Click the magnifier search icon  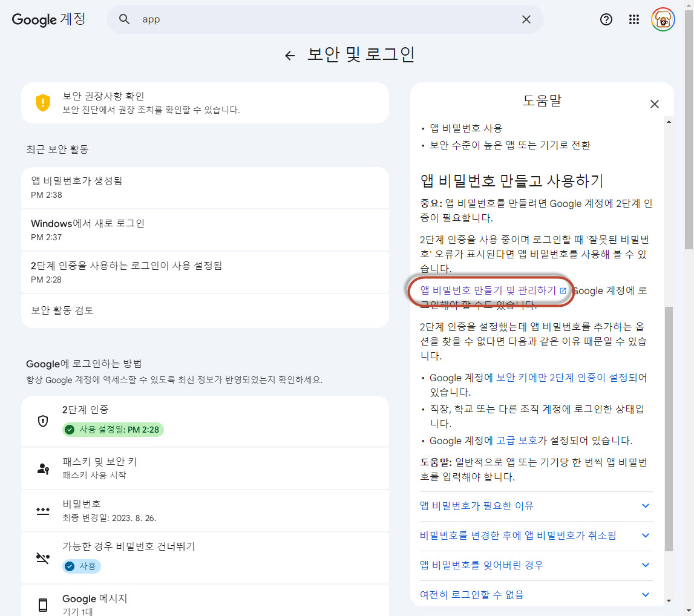point(125,19)
